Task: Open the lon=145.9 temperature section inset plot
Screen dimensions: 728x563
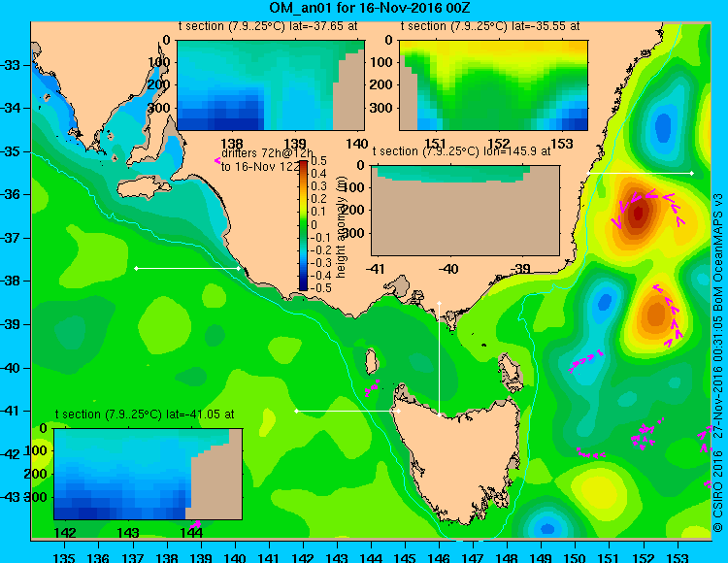Action: (x=466, y=211)
